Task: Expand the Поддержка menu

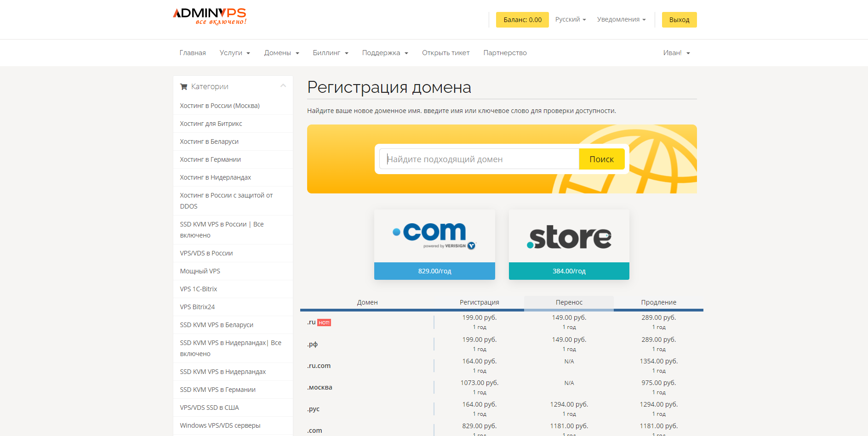Action: coord(385,53)
